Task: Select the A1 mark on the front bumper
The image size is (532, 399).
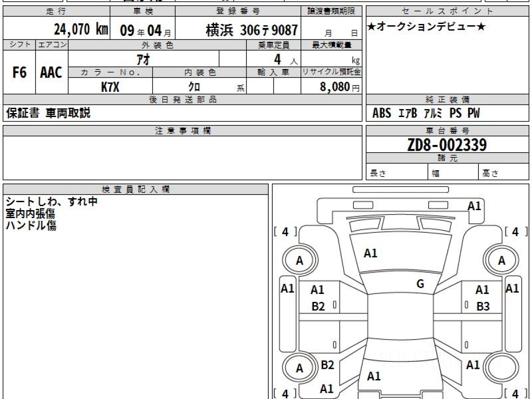Action: (x=474, y=205)
